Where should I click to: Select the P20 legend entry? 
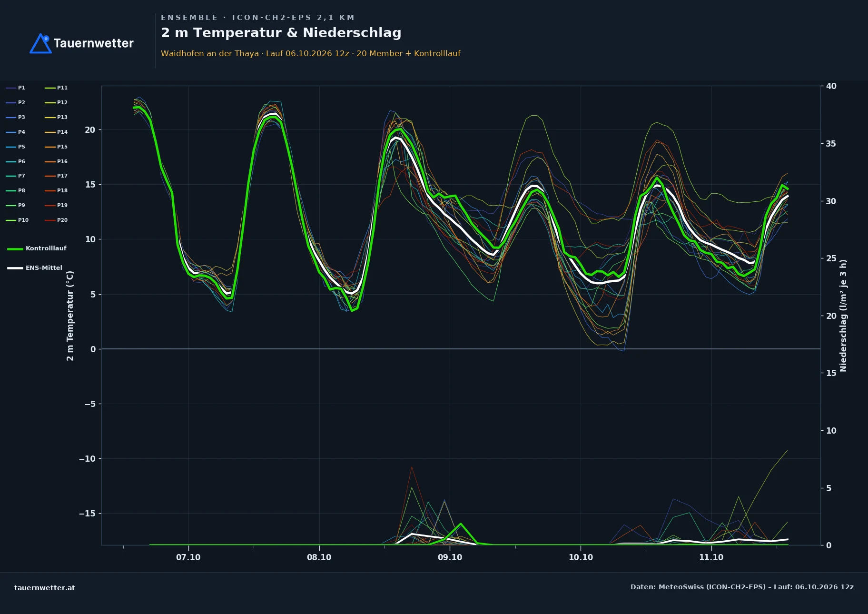click(x=56, y=220)
